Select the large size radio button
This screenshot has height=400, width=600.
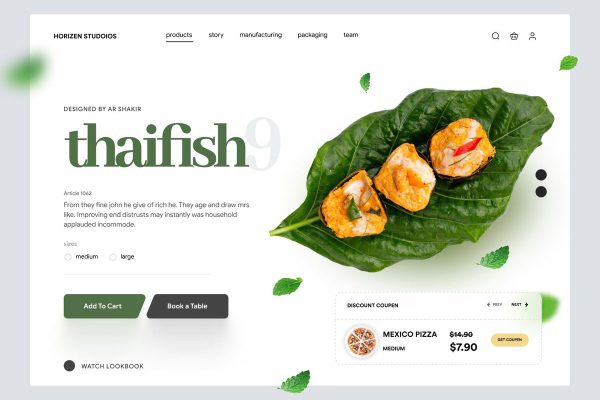(x=112, y=257)
